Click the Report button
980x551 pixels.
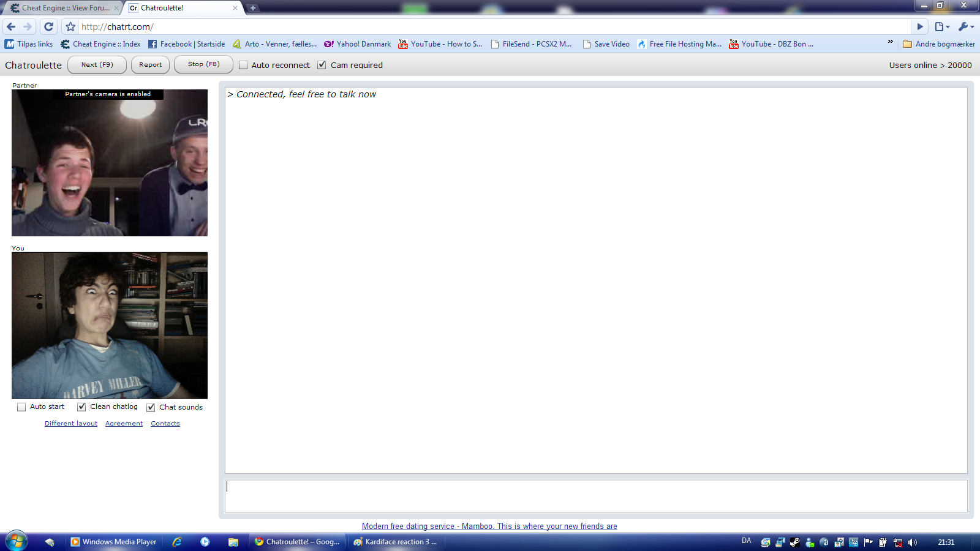point(150,64)
